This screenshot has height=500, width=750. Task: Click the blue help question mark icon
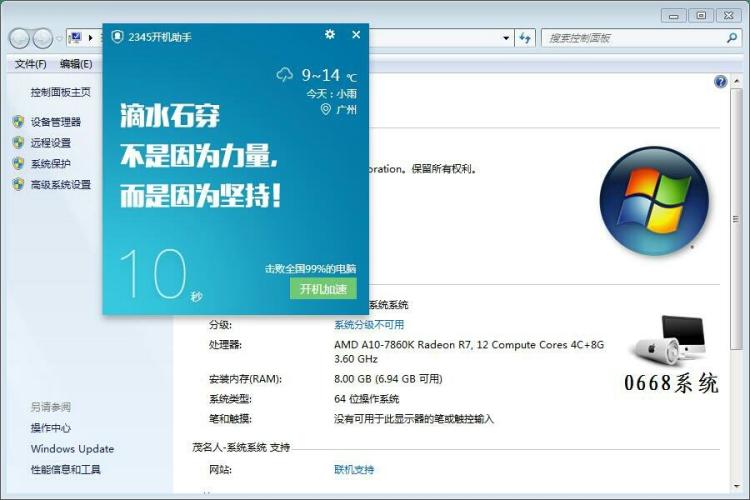[x=720, y=82]
